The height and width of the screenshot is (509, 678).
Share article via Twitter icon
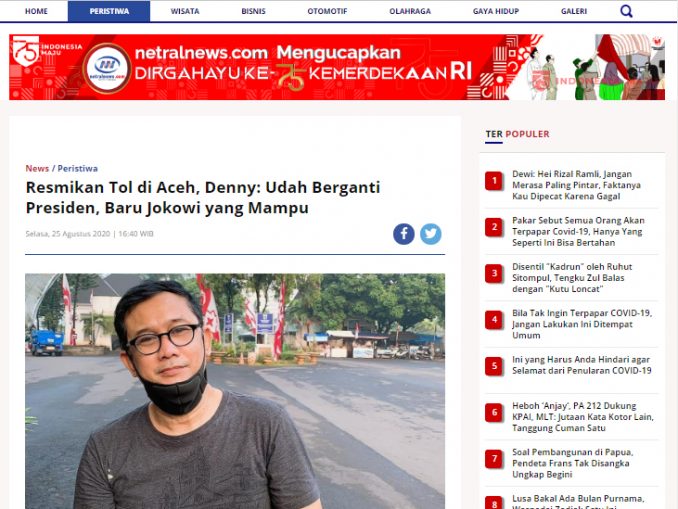tap(431, 234)
